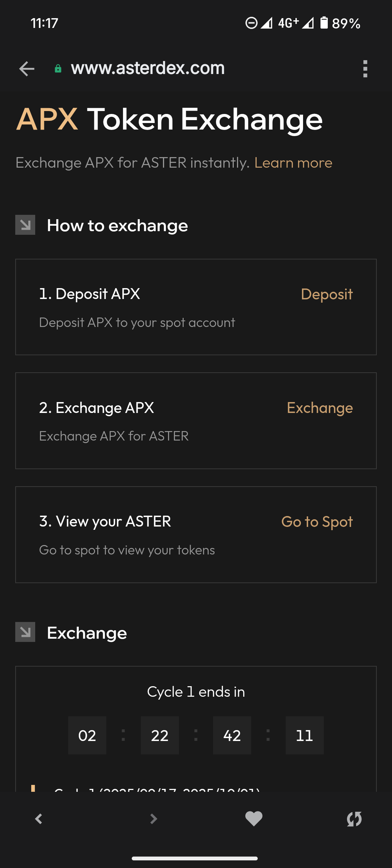Open the Learn more link
This screenshot has width=392, height=868.
pos(293,163)
